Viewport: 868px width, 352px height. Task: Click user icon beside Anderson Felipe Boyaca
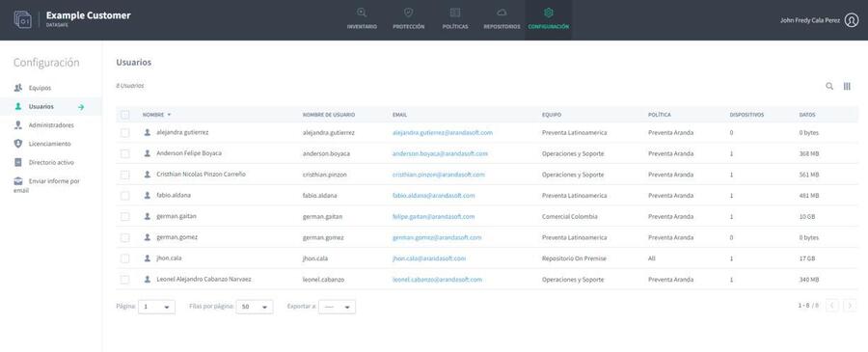[148, 153]
